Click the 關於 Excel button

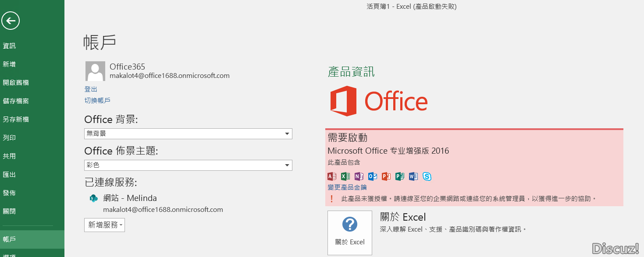pyautogui.click(x=350, y=233)
